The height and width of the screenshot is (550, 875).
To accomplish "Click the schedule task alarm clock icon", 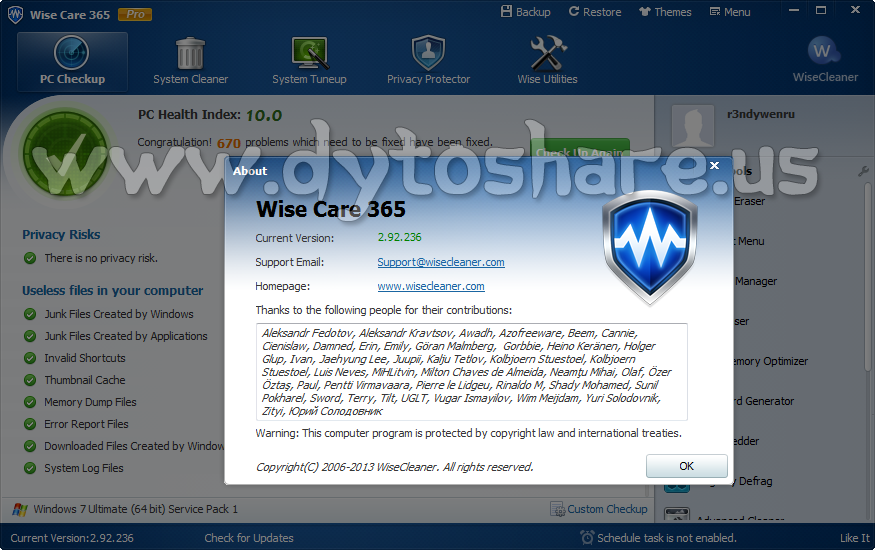I will (587, 537).
